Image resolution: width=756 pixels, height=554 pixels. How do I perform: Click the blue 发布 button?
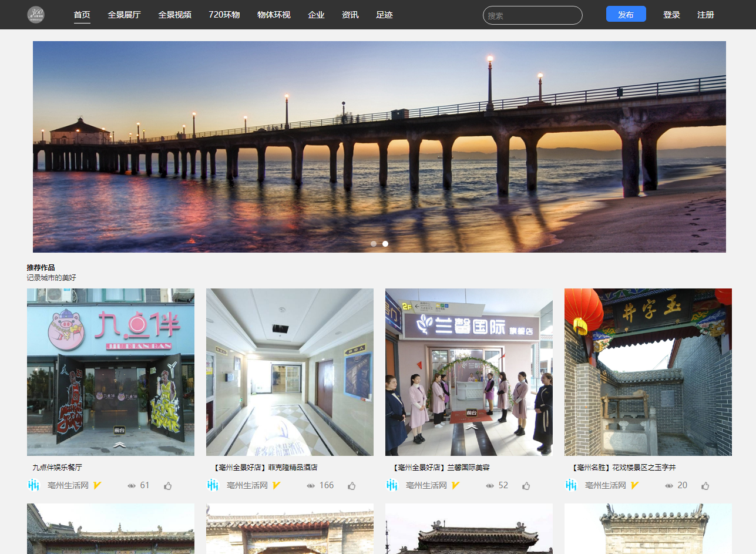point(626,14)
